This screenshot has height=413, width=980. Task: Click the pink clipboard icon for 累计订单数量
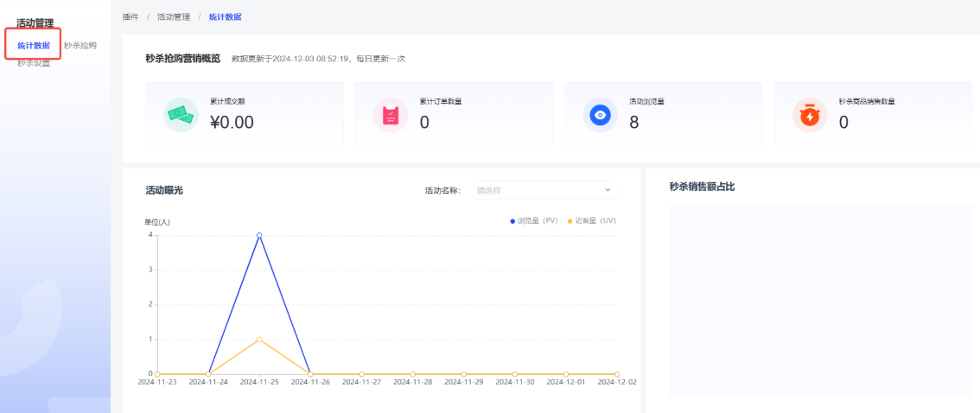(391, 114)
